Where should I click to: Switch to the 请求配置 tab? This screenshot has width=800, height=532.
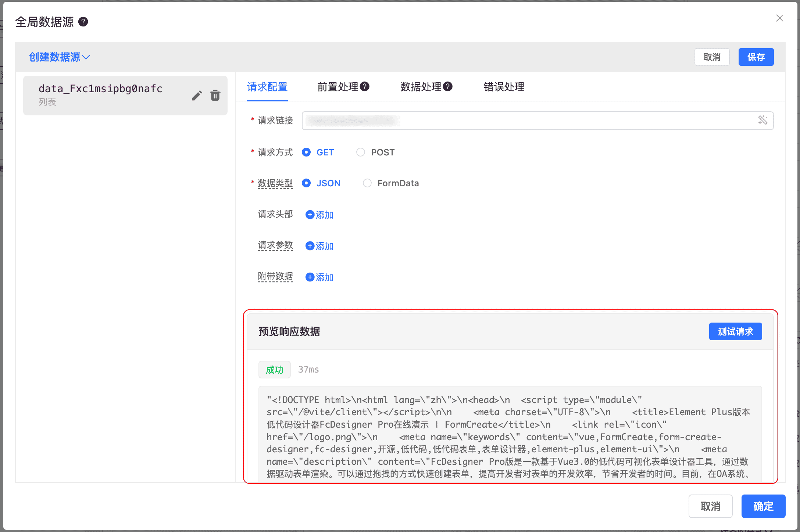267,87
